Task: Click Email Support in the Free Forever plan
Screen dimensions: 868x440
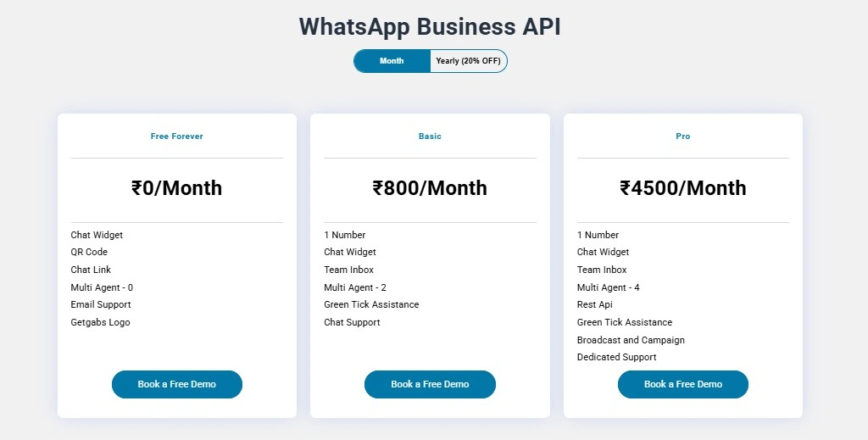Action: [x=101, y=304]
